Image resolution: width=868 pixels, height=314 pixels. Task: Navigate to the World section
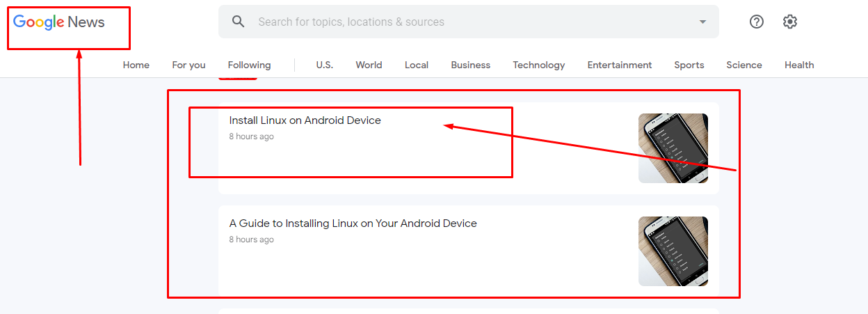pyautogui.click(x=369, y=65)
